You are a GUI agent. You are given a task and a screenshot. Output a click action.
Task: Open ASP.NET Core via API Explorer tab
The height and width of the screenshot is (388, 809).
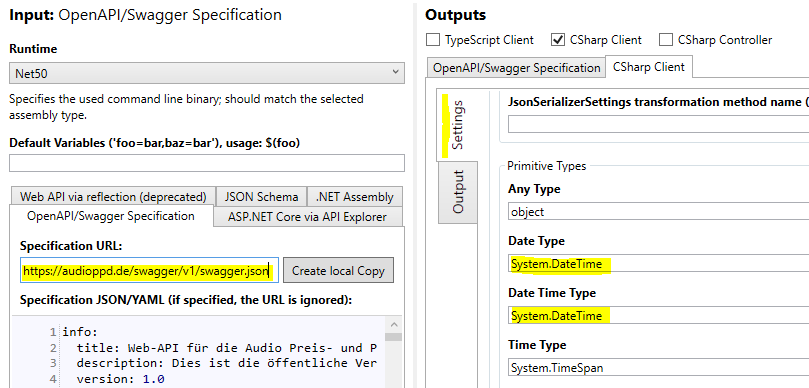308,217
